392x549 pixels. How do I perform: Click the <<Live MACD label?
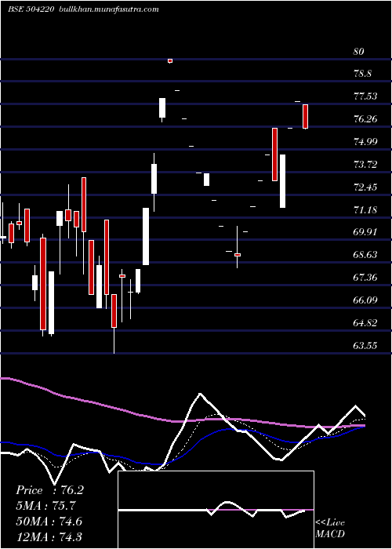point(330,529)
